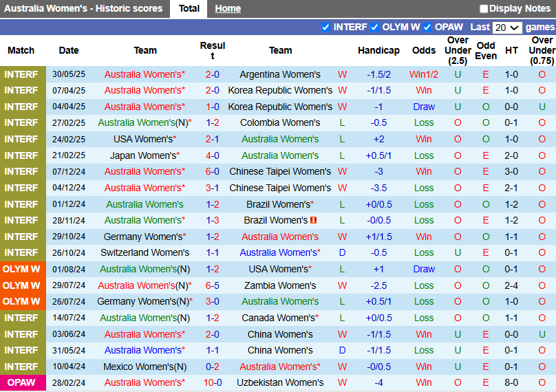Image resolution: width=556 pixels, height=392 pixels.
Task: Select the OLYM W label on 01/08/24
Action: (21, 269)
